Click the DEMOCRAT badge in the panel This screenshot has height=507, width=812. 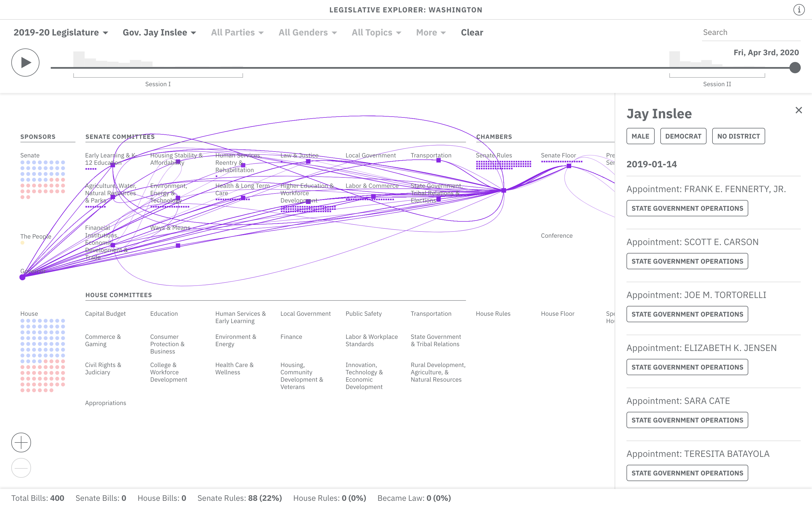click(x=683, y=136)
